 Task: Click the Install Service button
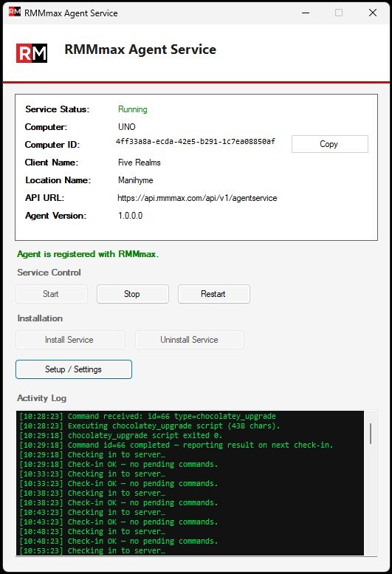(x=70, y=340)
